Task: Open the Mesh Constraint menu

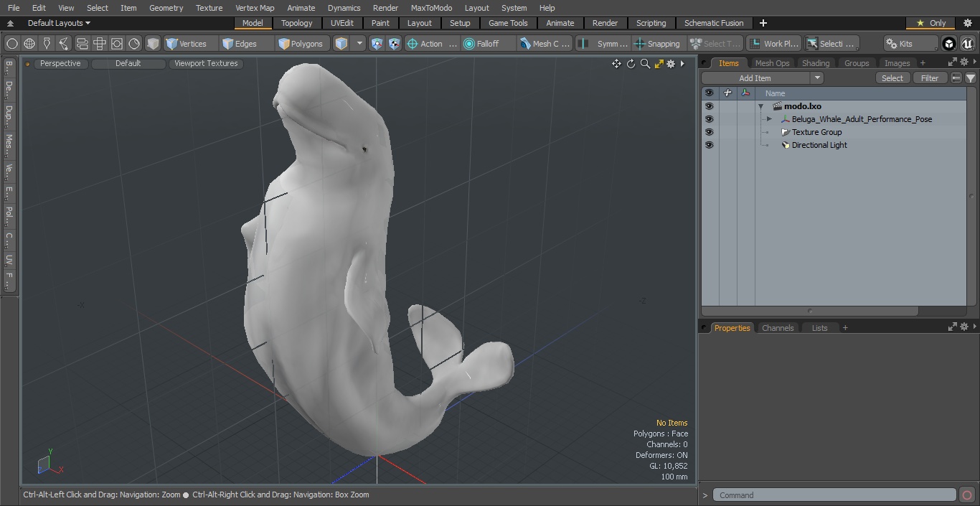Action: 545,44
